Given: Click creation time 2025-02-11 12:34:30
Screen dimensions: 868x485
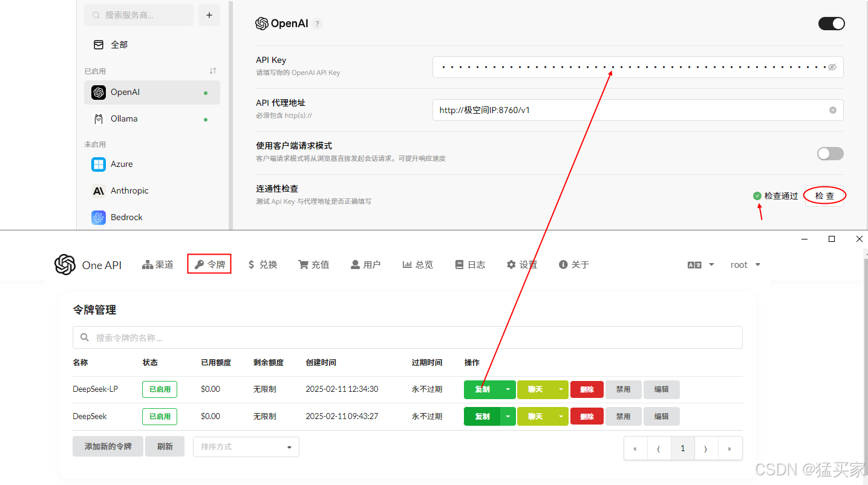Looking at the screenshot, I should [x=342, y=389].
